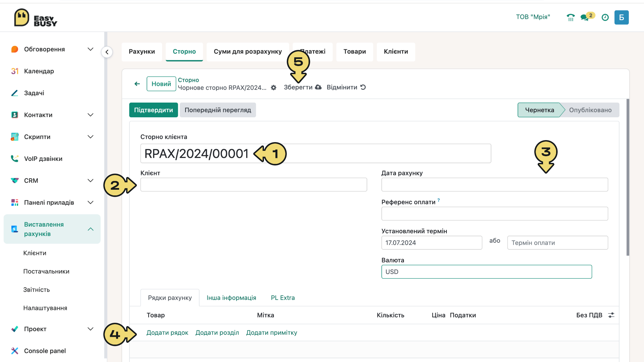Screen dimensions: 644x362
Task: Click the Попередній перегляд button
Action: click(218, 110)
